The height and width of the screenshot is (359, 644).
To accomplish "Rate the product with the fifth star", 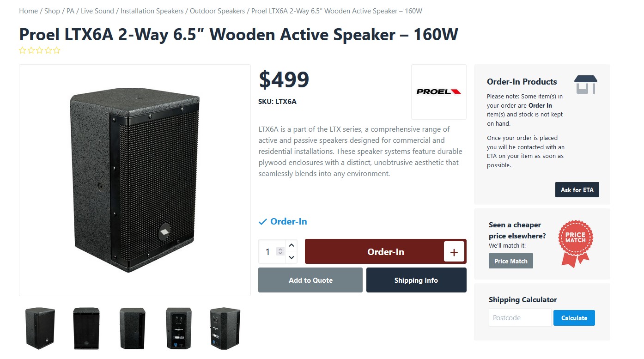I will click(57, 50).
